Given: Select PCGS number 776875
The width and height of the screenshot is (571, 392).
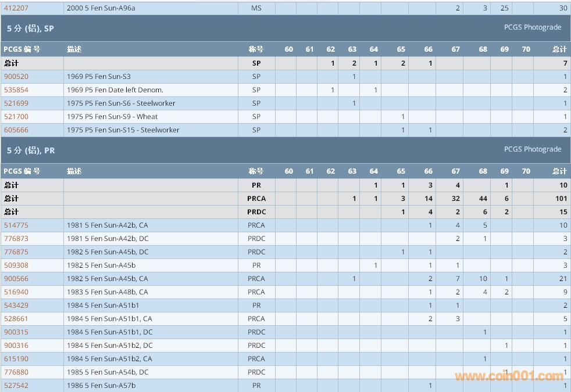Looking at the screenshot, I should (16, 252).
